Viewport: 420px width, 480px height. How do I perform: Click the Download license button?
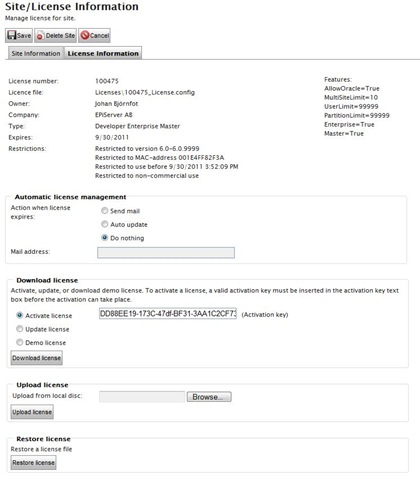[37, 358]
